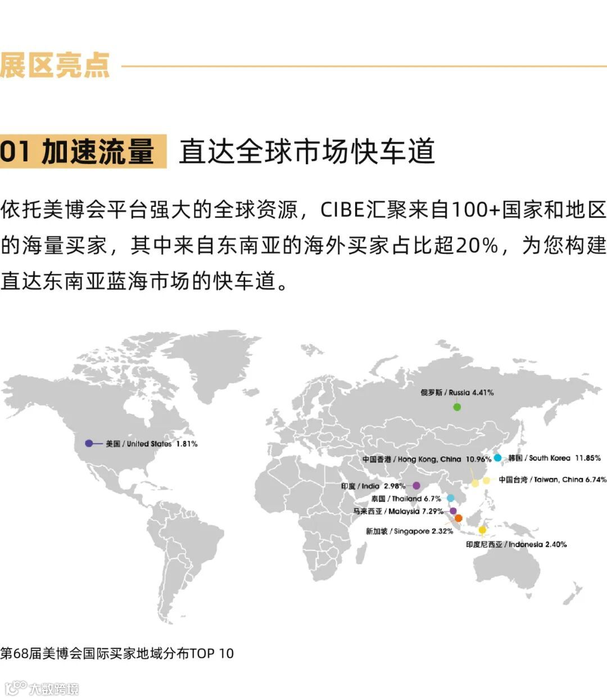Image resolution: width=607 pixels, height=700 pixels.
Task: Select the '新加坡 / Singapore 2.32%' label
Action: click(409, 531)
